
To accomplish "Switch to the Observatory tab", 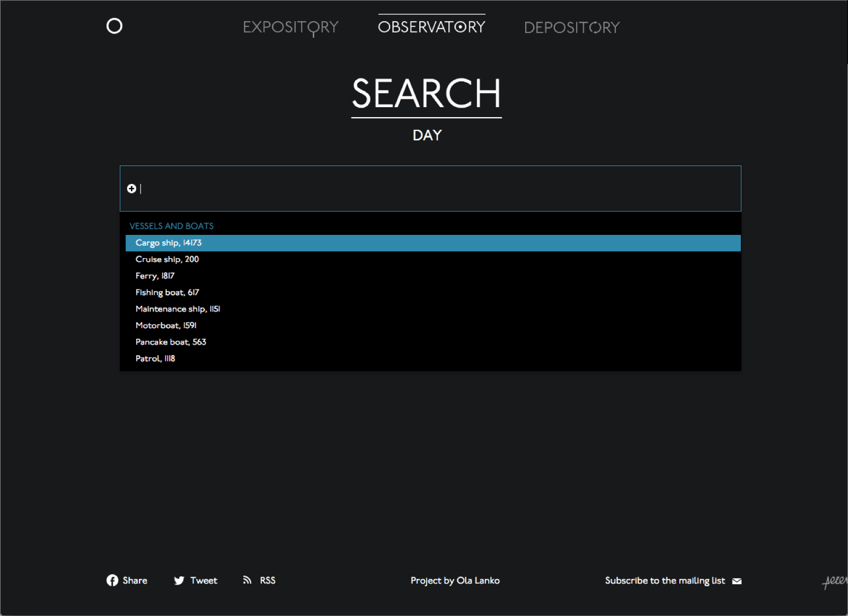I will 431,27.
